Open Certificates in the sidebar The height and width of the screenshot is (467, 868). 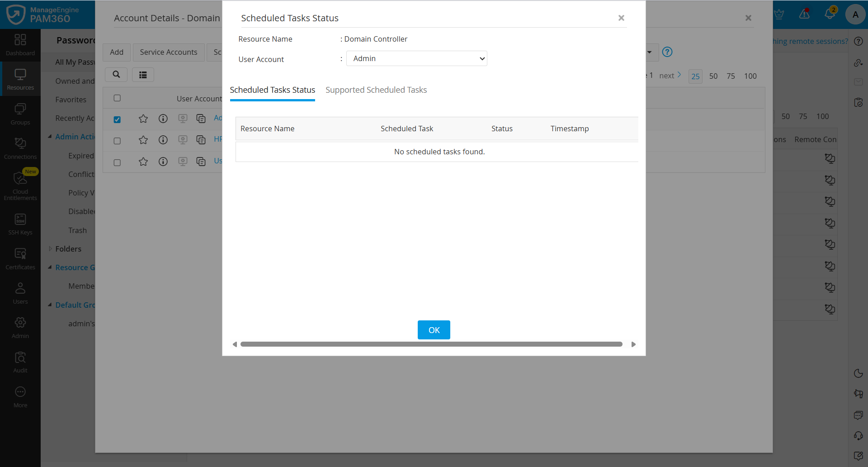point(20,259)
